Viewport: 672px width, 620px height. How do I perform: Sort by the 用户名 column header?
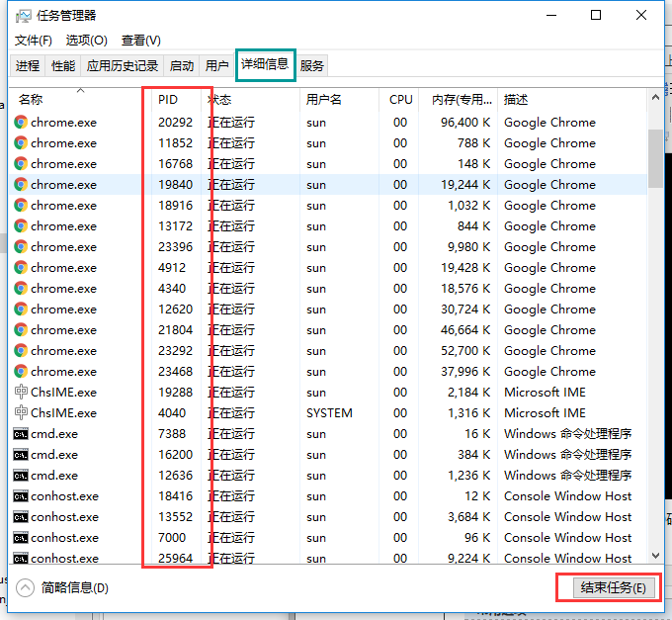coord(339,100)
